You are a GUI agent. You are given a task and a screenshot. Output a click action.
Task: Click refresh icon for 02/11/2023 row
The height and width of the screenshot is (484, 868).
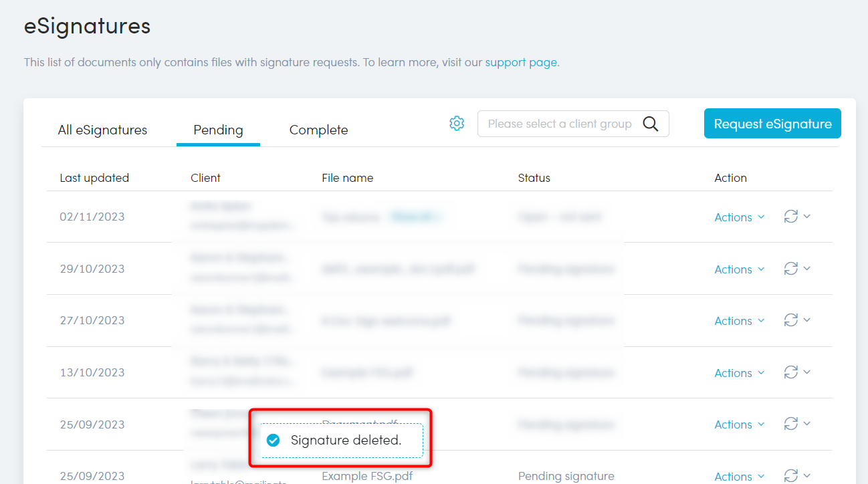click(x=791, y=217)
